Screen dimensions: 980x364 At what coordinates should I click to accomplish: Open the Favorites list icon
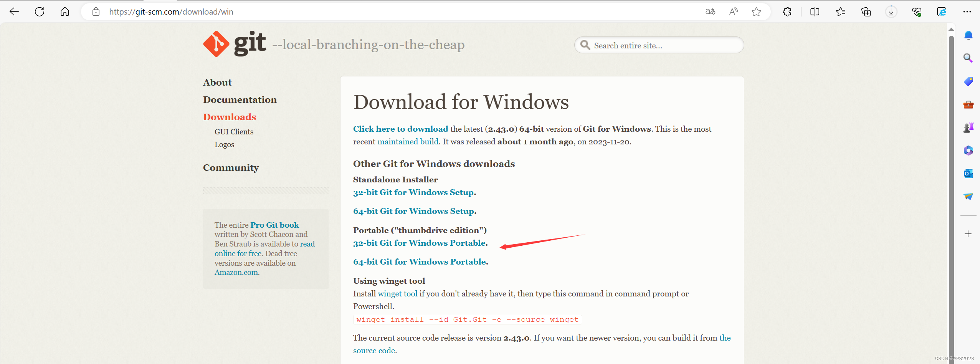[841, 12]
